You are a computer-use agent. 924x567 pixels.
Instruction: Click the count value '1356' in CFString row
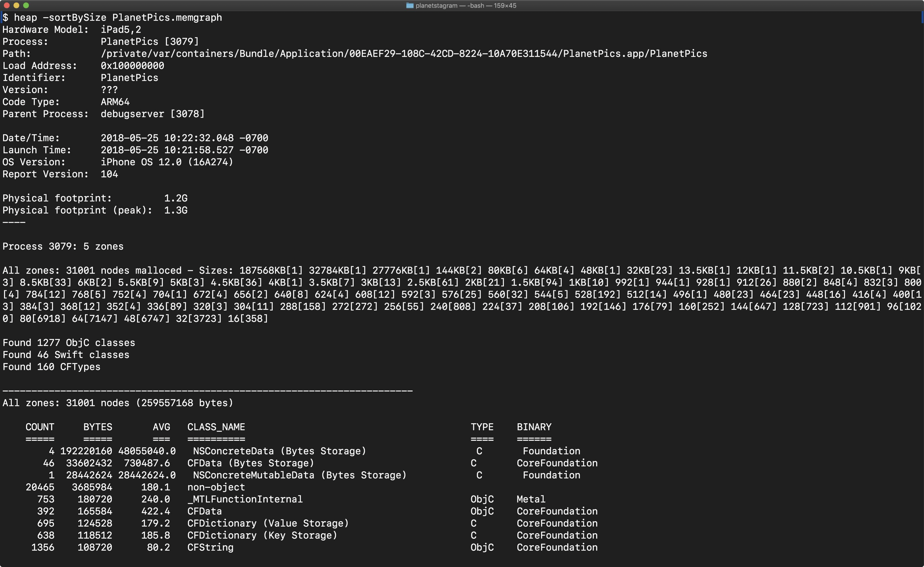[x=43, y=547]
